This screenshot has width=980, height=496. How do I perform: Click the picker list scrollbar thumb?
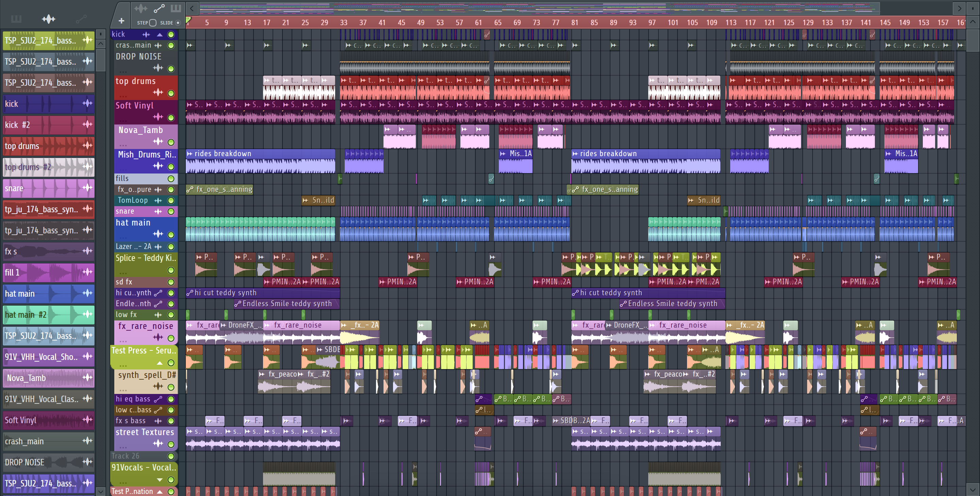click(x=100, y=60)
